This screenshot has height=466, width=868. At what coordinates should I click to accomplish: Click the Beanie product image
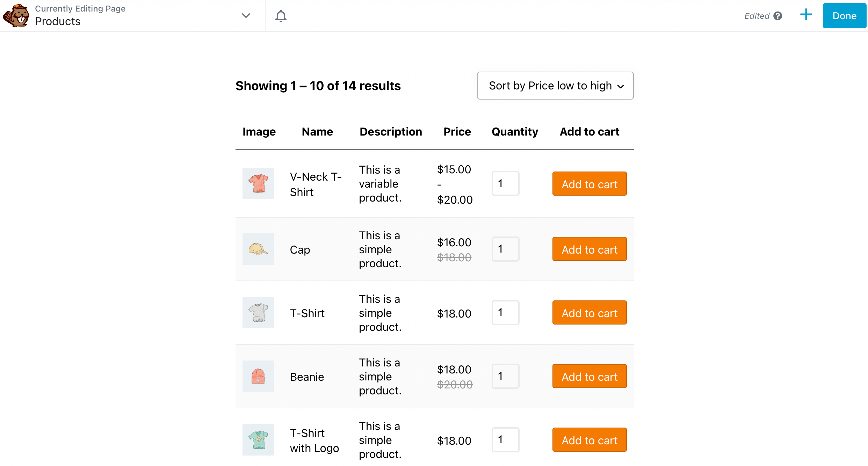click(x=258, y=376)
